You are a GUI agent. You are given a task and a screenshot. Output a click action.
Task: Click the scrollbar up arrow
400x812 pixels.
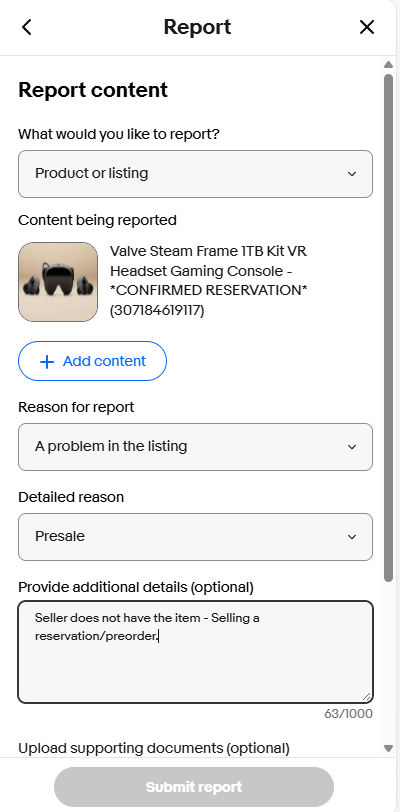389,65
